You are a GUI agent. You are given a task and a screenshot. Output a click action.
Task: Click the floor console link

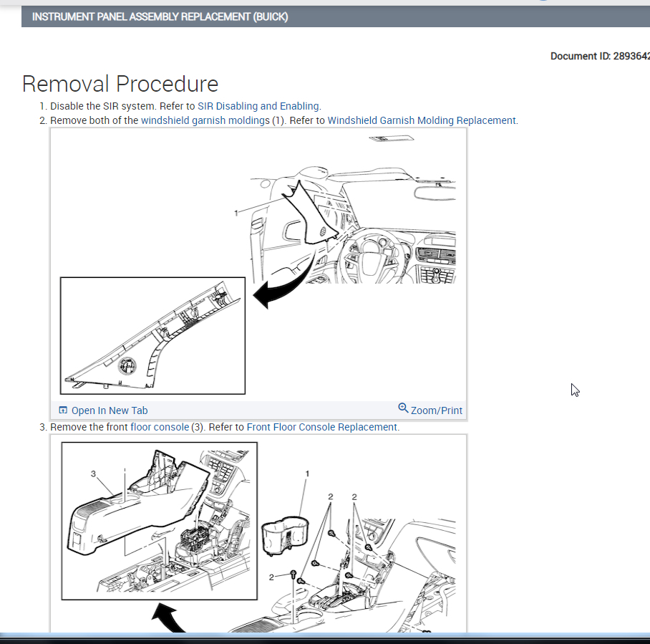pos(160,428)
